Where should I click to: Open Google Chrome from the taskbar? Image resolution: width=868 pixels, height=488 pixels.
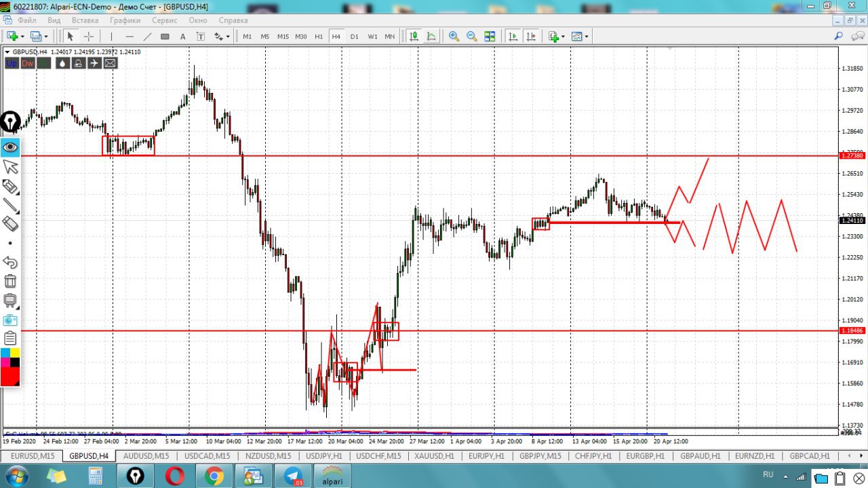click(x=214, y=476)
